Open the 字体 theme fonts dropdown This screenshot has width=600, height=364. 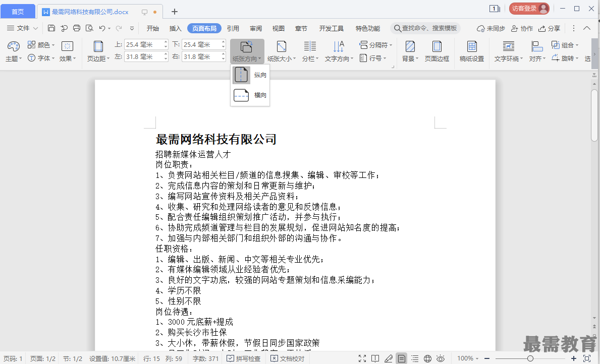click(x=41, y=58)
